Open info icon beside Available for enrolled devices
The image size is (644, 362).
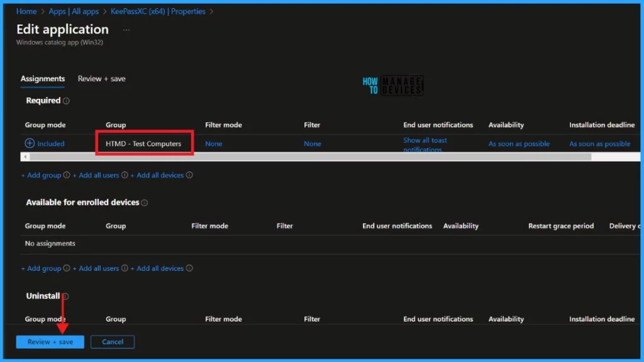point(144,202)
